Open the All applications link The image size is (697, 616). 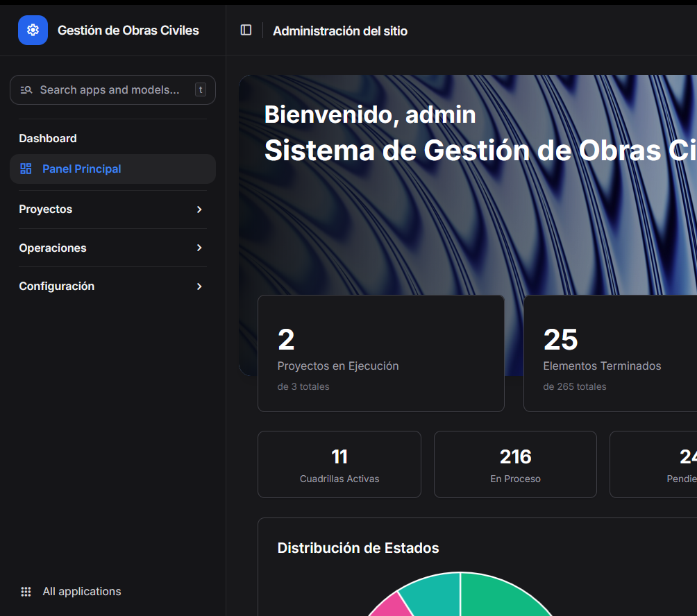point(82,592)
